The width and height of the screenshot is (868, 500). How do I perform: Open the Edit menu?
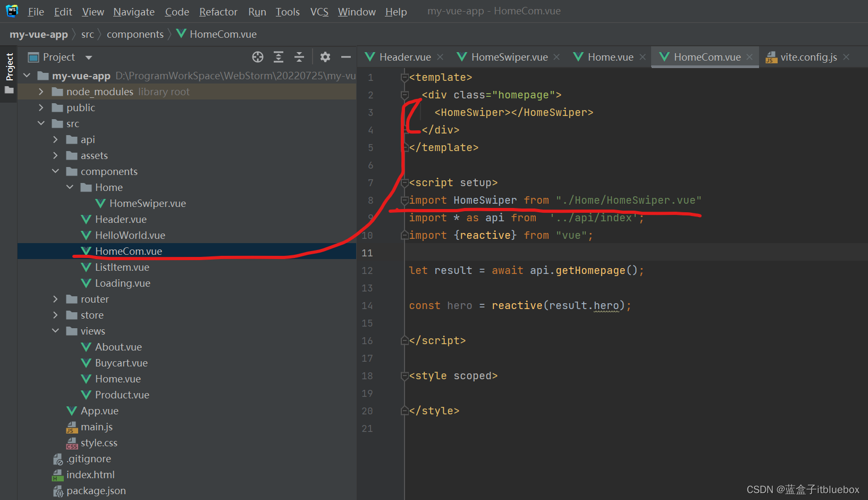[x=63, y=12]
